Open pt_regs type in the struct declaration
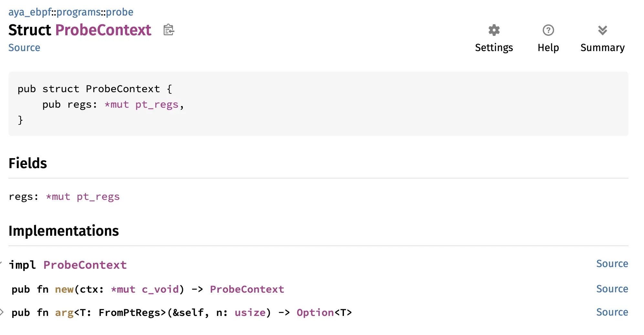 click(157, 104)
